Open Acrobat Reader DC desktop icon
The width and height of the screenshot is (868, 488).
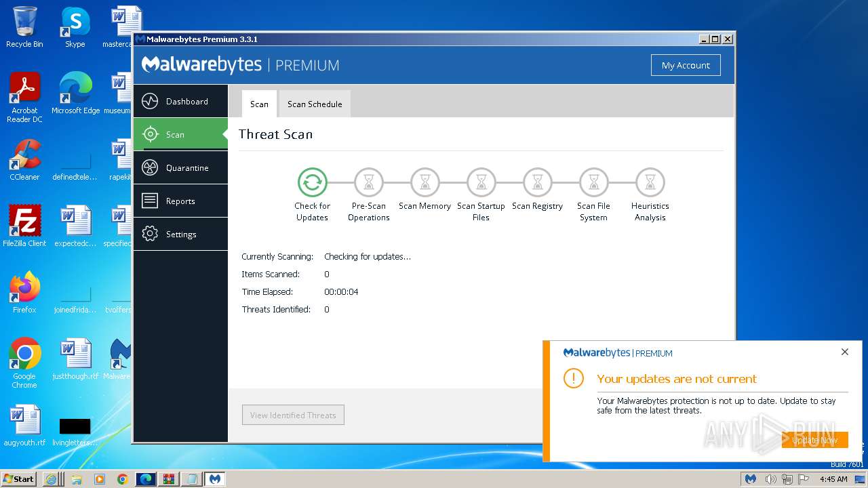(24, 98)
